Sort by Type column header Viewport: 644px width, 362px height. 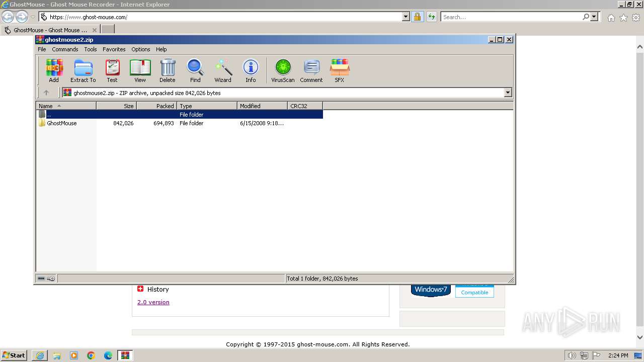207,106
